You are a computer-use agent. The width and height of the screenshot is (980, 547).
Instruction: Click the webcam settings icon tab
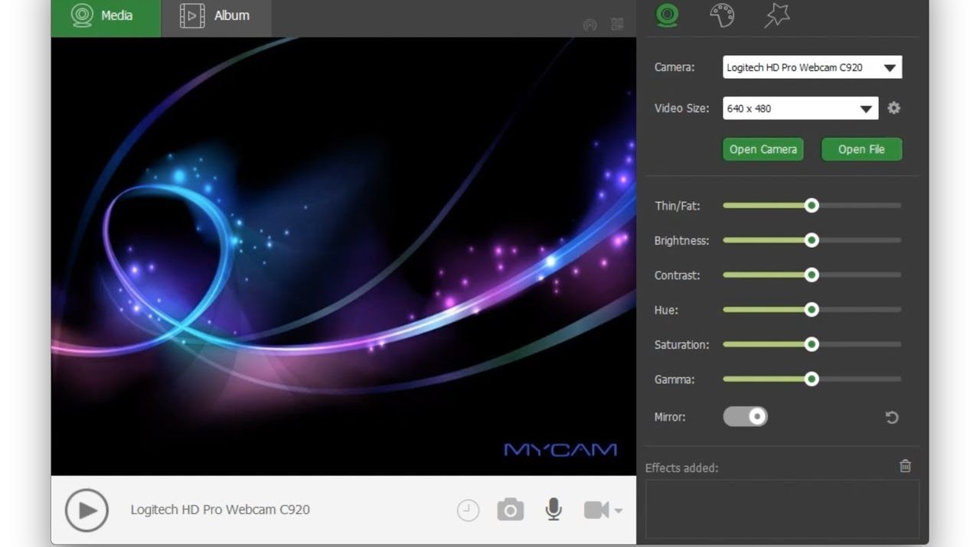click(x=668, y=15)
